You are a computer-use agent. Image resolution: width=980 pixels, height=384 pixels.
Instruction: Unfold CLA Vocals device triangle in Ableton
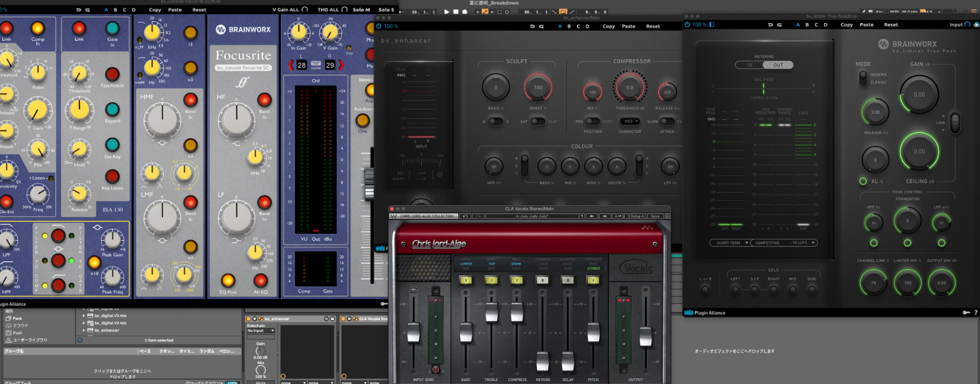[x=349, y=319]
